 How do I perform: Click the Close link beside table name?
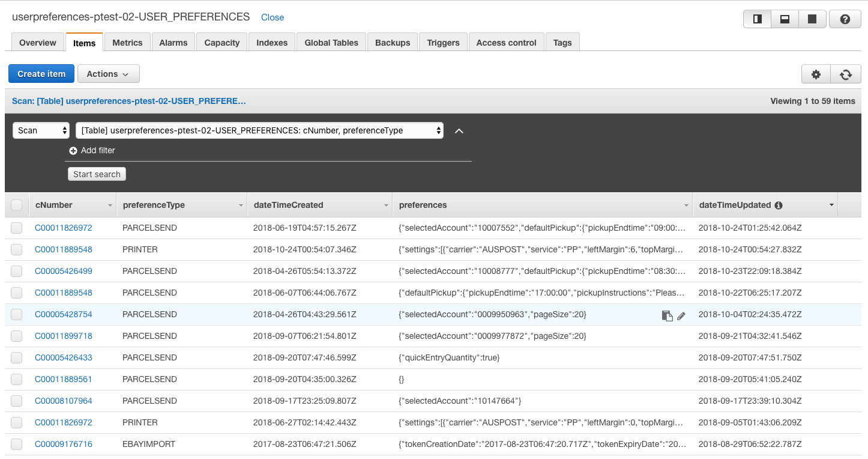[273, 17]
